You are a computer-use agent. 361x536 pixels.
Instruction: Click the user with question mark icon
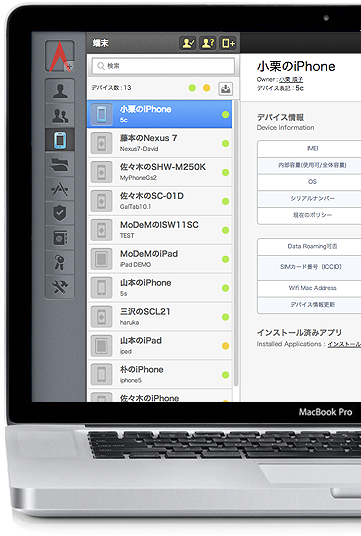pos(208,43)
